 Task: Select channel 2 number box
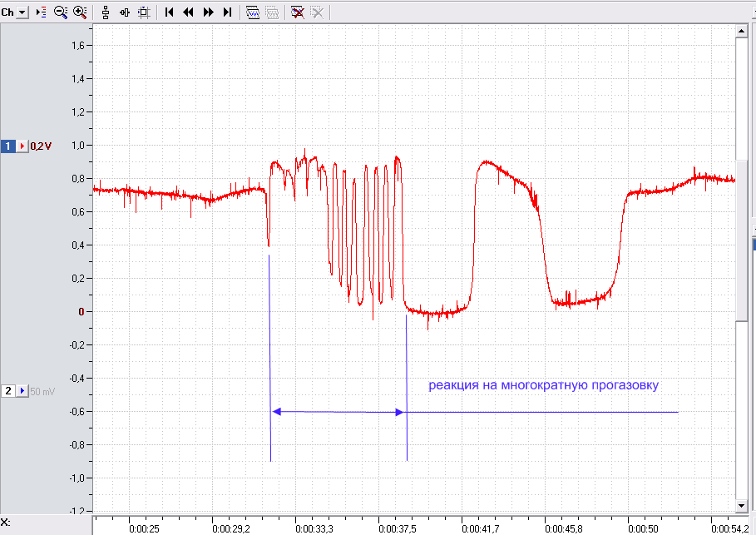coord(7,391)
